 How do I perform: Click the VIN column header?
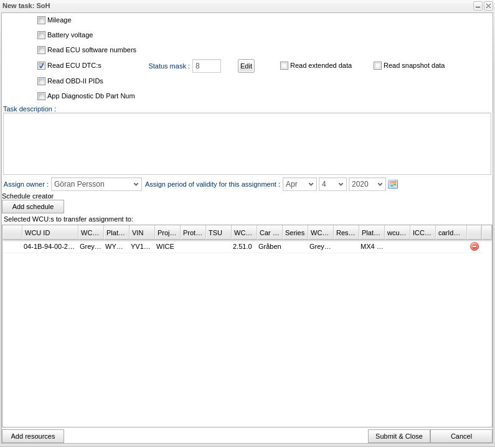[x=142, y=233]
